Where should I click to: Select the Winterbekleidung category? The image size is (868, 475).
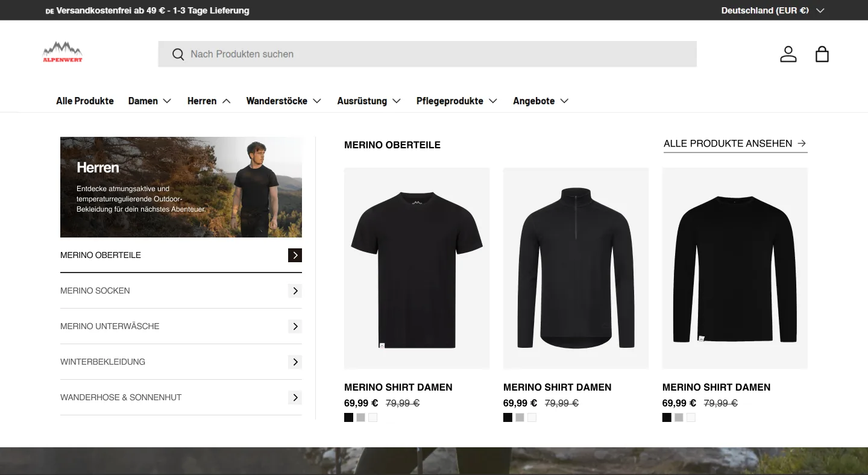coord(181,362)
